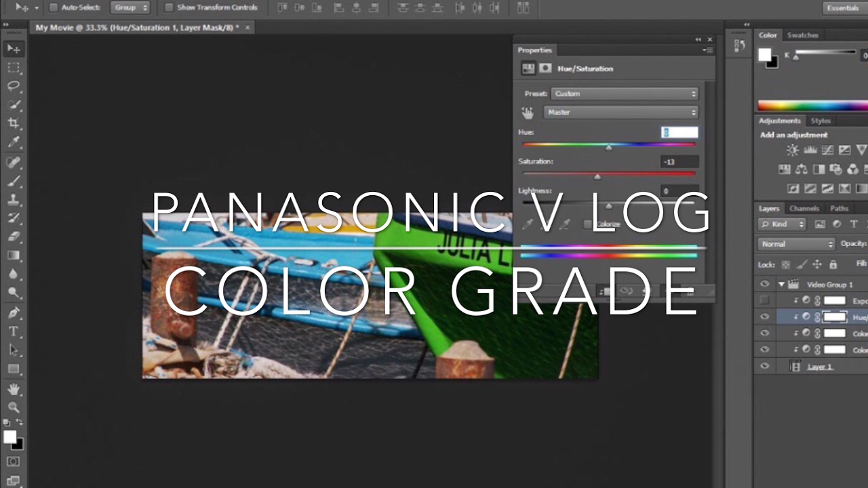
Task: Select the Spot Healing Brush tool
Action: [x=13, y=163]
